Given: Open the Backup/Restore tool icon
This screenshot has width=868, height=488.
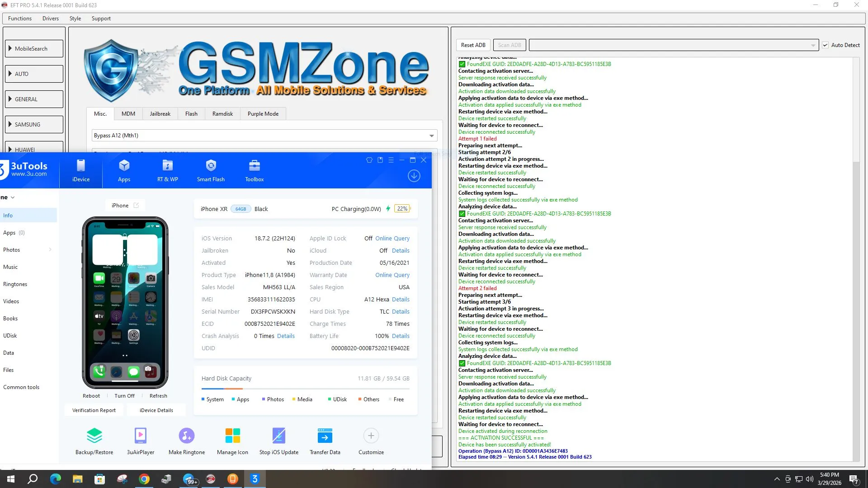Looking at the screenshot, I should [94, 436].
